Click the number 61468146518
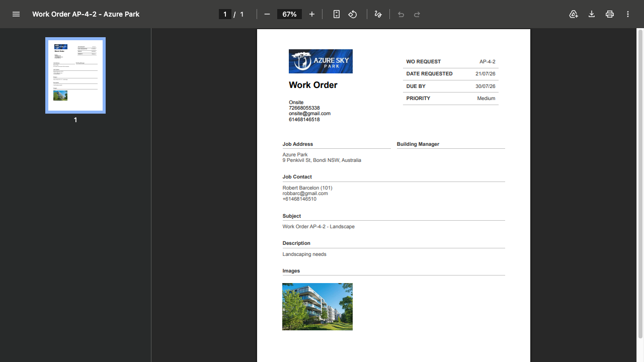This screenshot has height=362, width=644. [304, 120]
